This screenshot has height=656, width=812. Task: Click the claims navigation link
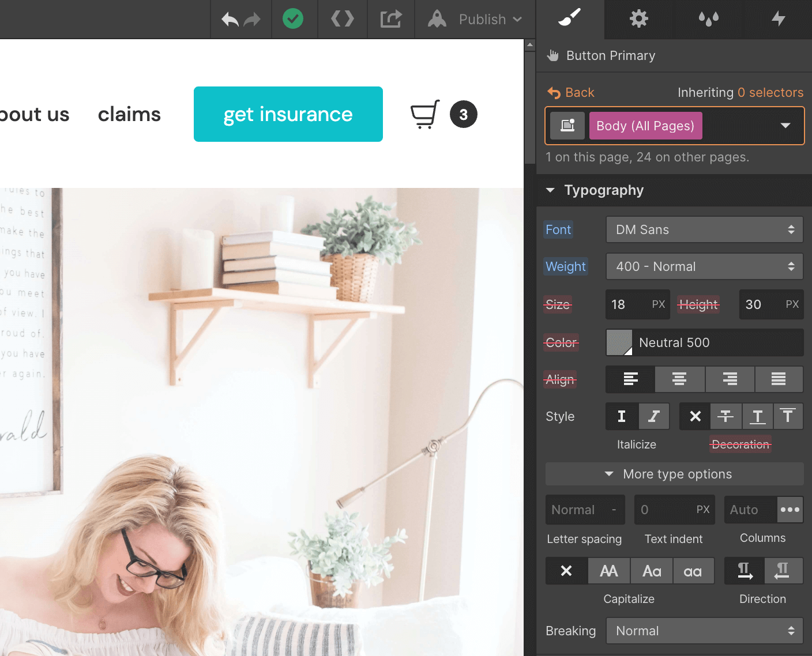coord(129,114)
